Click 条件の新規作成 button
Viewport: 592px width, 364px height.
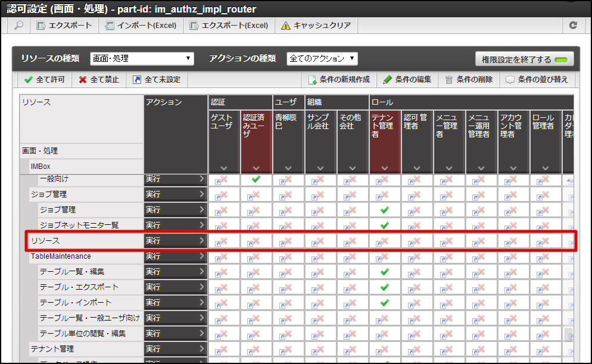click(x=339, y=80)
